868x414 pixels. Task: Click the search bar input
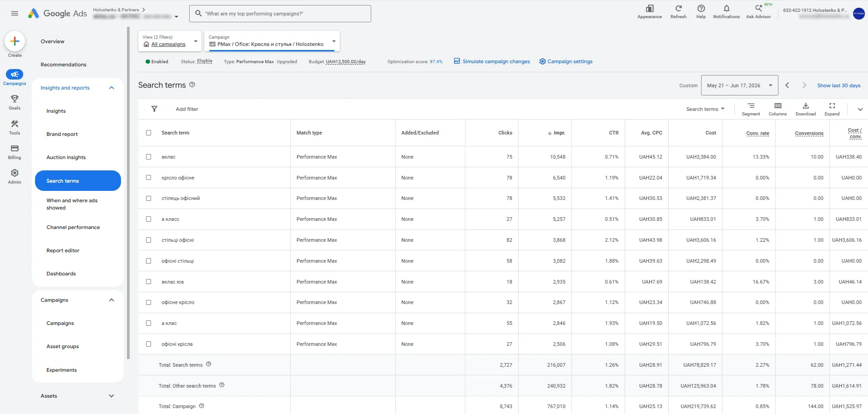point(280,14)
